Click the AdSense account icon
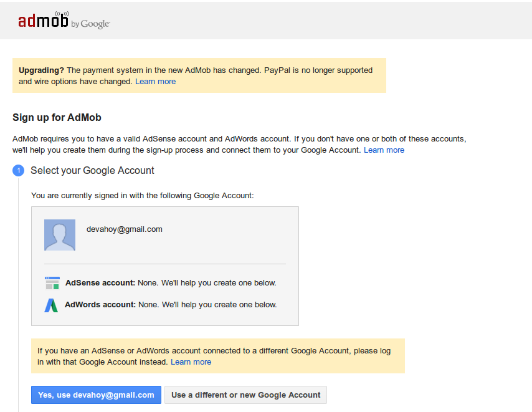532x412 pixels. coord(52,283)
